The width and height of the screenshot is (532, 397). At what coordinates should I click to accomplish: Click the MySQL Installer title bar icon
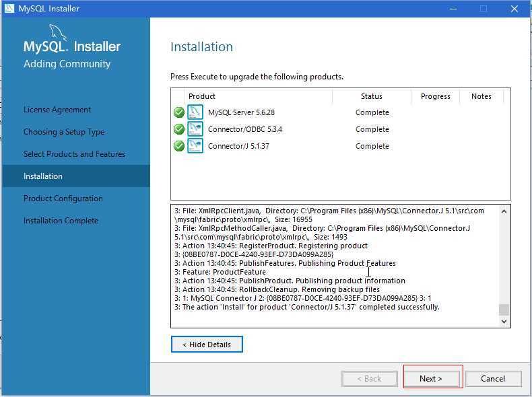9,8
